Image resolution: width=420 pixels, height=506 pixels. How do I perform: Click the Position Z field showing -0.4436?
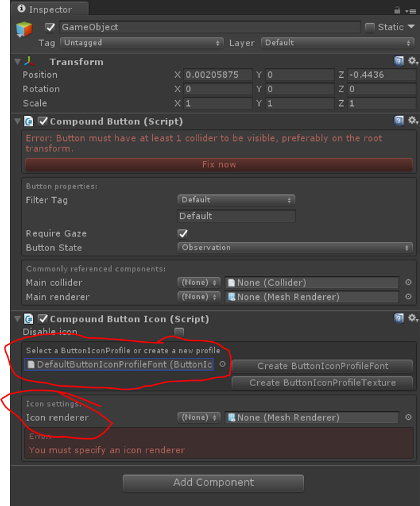382,75
